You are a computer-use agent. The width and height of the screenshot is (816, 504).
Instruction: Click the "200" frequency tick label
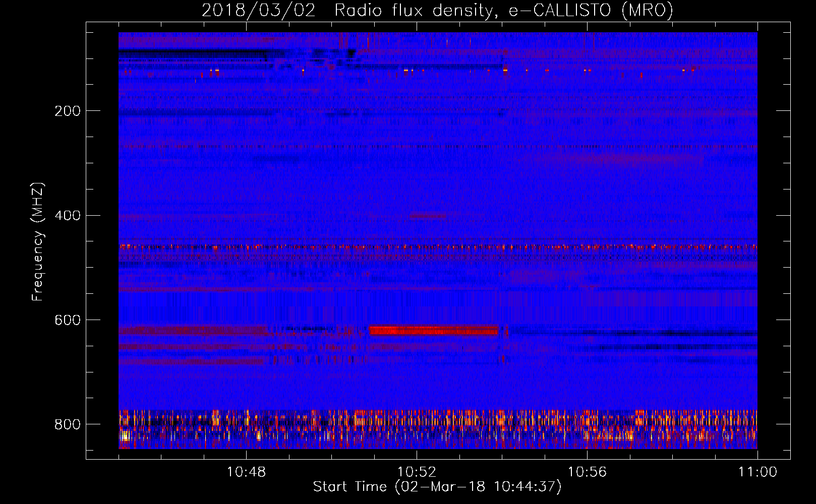point(68,111)
